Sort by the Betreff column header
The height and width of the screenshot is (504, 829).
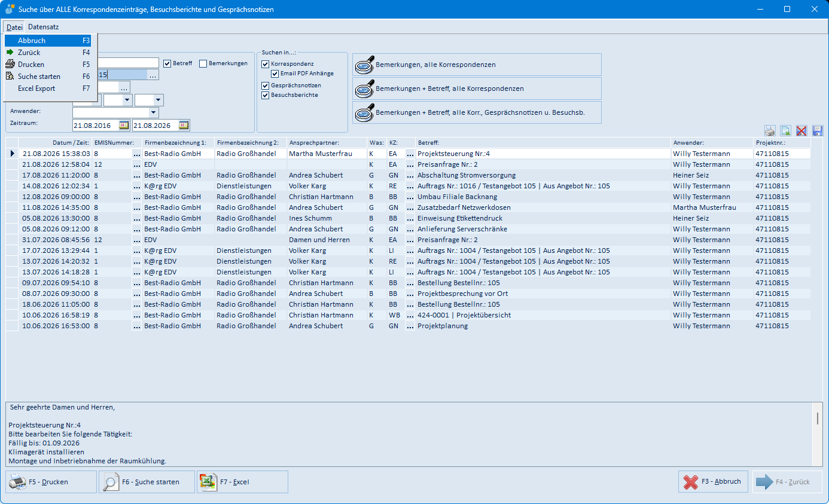click(543, 143)
